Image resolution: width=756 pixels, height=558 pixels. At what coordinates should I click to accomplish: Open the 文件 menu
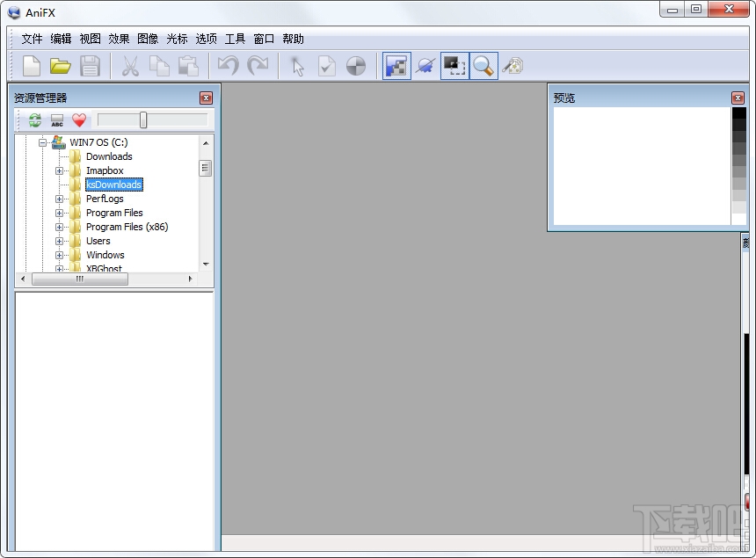[32, 39]
